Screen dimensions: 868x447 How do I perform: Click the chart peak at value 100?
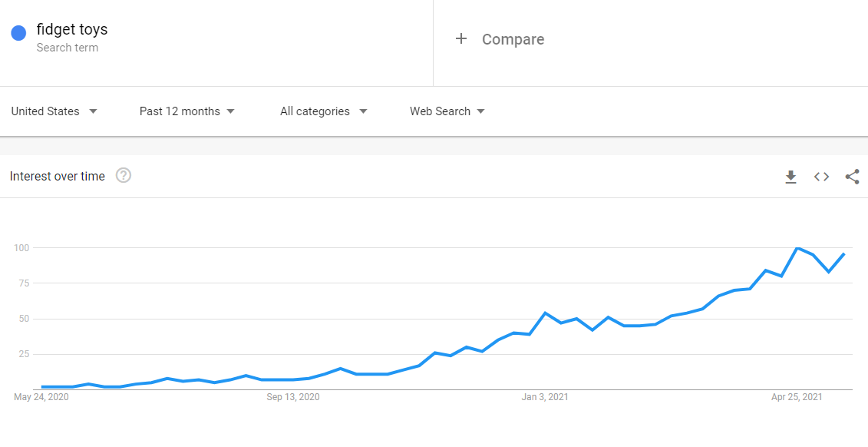(797, 248)
